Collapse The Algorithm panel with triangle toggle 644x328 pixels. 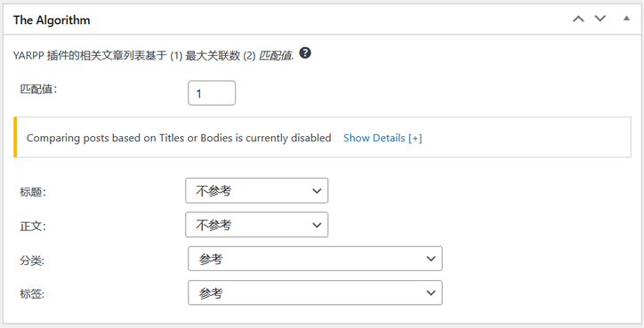626,19
